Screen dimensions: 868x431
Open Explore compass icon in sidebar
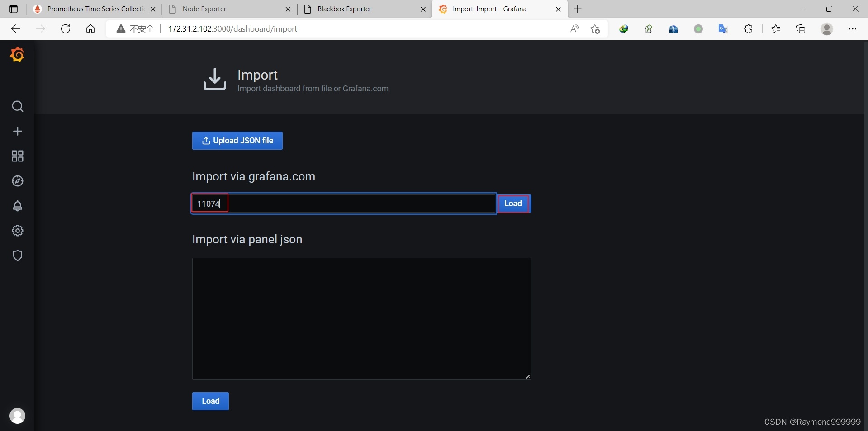click(x=18, y=181)
